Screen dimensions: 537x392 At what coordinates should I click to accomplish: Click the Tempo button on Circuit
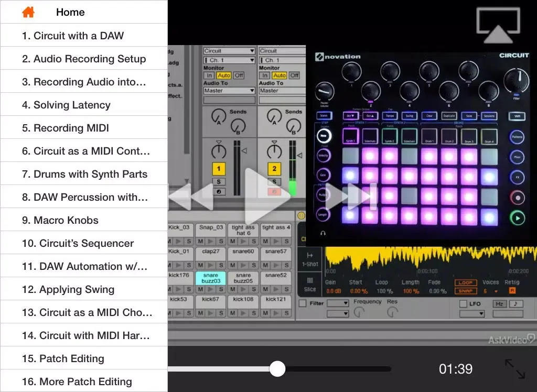click(390, 116)
